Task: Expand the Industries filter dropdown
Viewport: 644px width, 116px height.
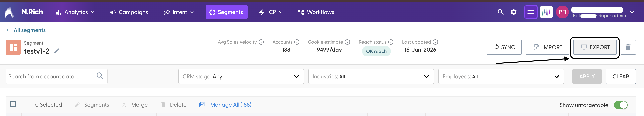Action: tap(371, 76)
